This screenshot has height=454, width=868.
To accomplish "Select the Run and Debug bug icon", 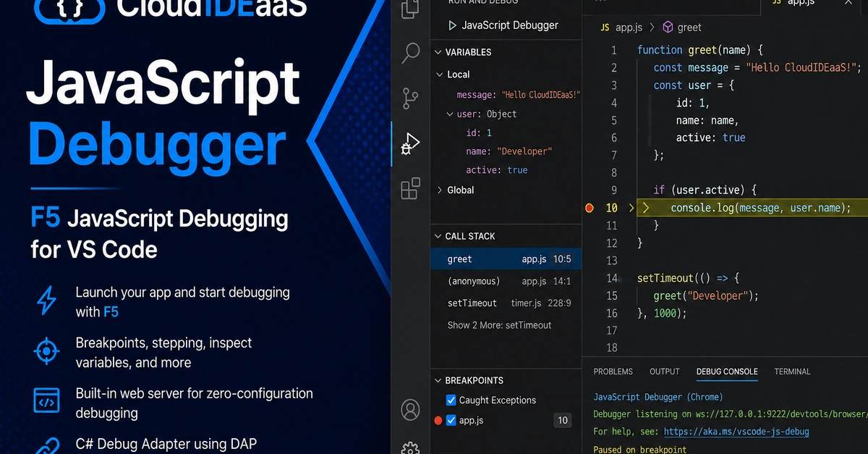I will tap(411, 143).
